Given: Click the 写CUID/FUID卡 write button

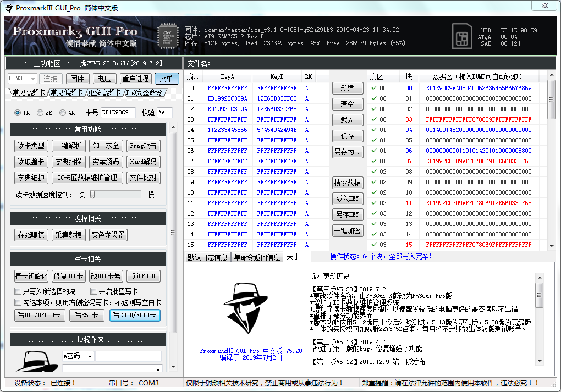Looking at the screenshot, I should click(x=135, y=315).
